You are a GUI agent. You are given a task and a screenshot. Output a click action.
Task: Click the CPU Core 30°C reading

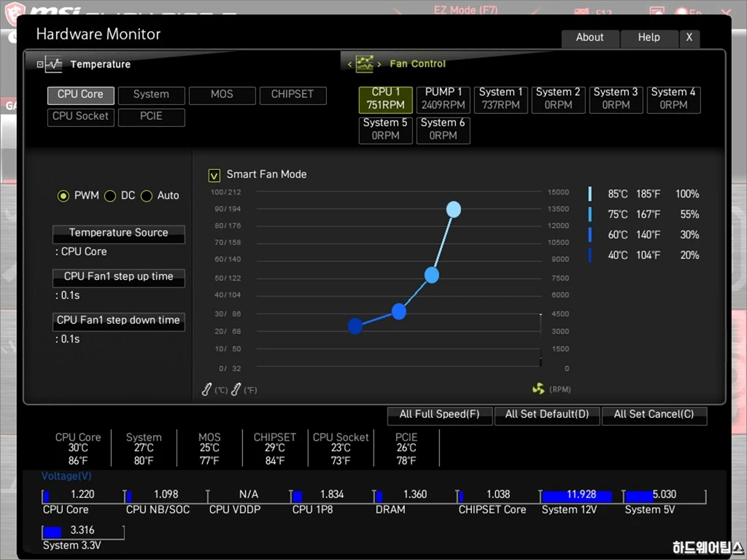(78, 448)
